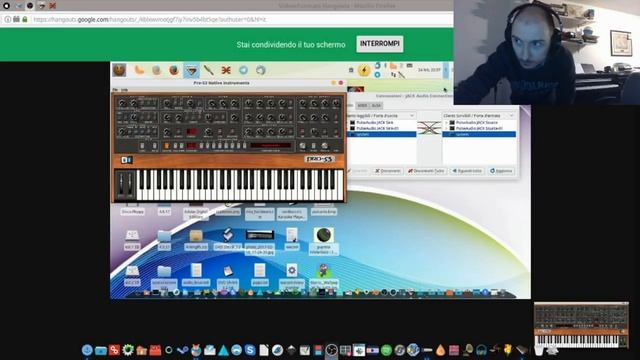This screenshot has height=360, width=640.
Task: Open the blue Telegram icon in shared panel
Action: point(244,70)
